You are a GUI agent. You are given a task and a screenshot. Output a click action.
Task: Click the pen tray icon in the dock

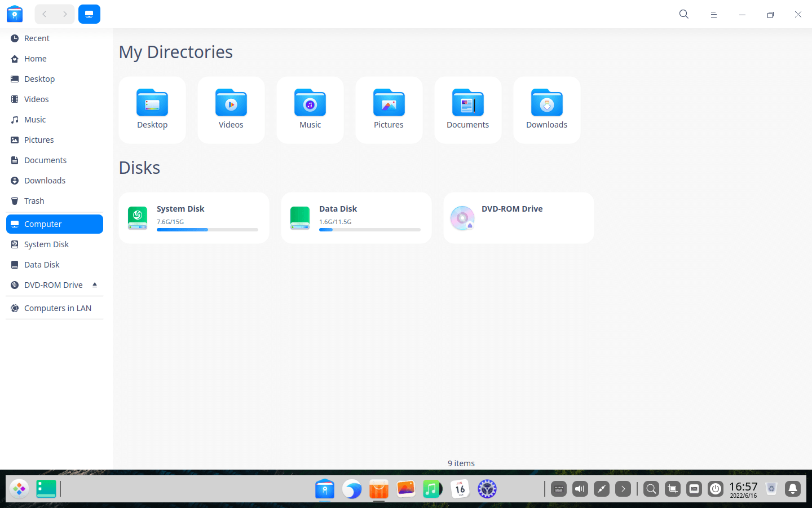(x=602, y=489)
